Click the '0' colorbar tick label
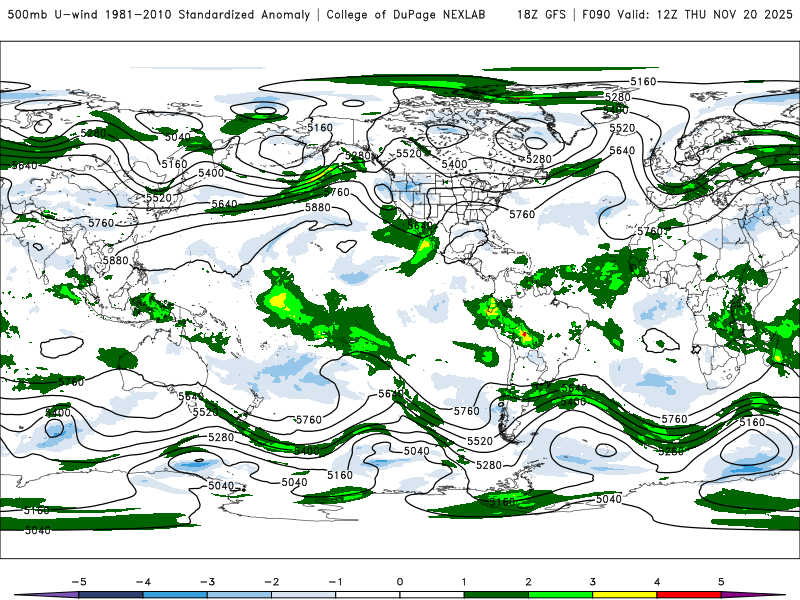 tap(400, 582)
